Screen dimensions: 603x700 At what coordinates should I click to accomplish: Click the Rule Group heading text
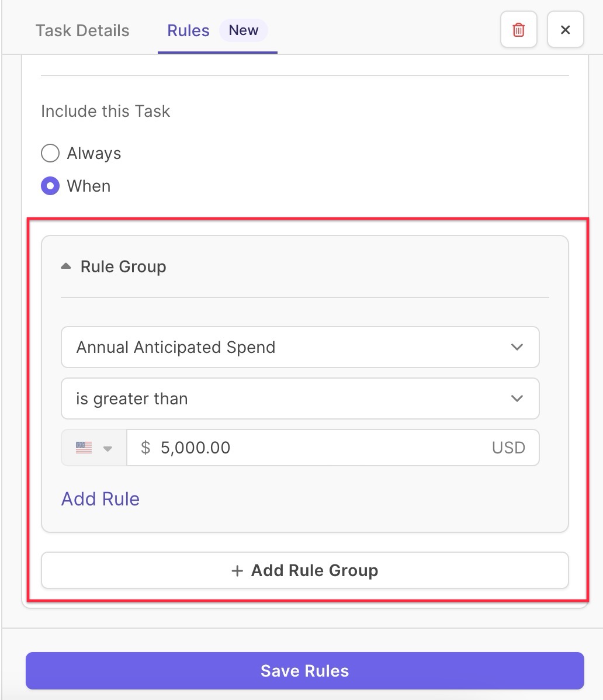pyautogui.click(x=123, y=266)
